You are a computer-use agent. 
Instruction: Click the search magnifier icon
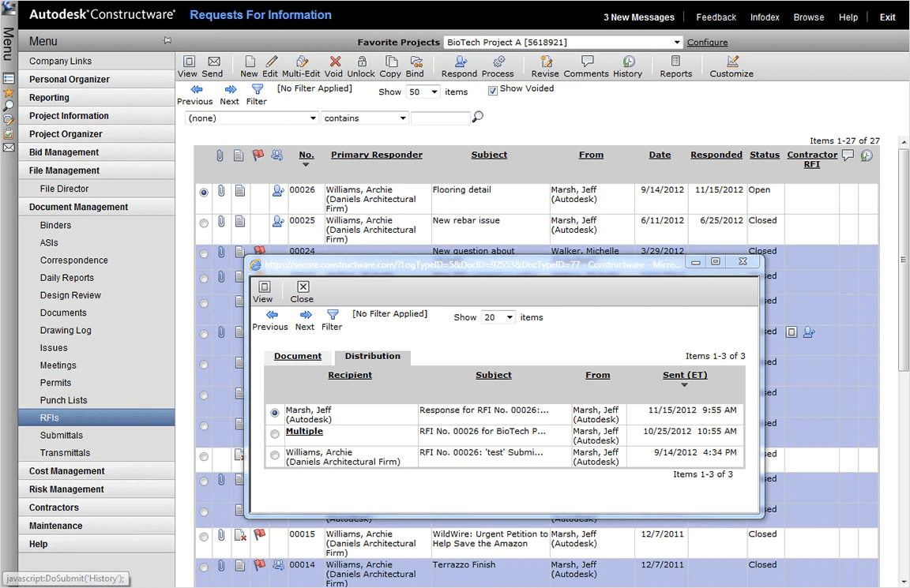[478, 117]
